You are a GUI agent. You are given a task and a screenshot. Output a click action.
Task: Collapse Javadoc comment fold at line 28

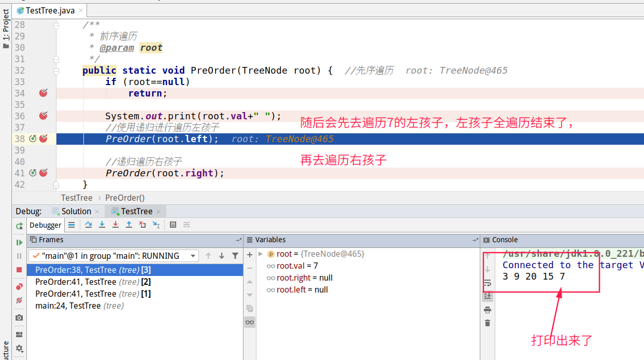(56, 25)
